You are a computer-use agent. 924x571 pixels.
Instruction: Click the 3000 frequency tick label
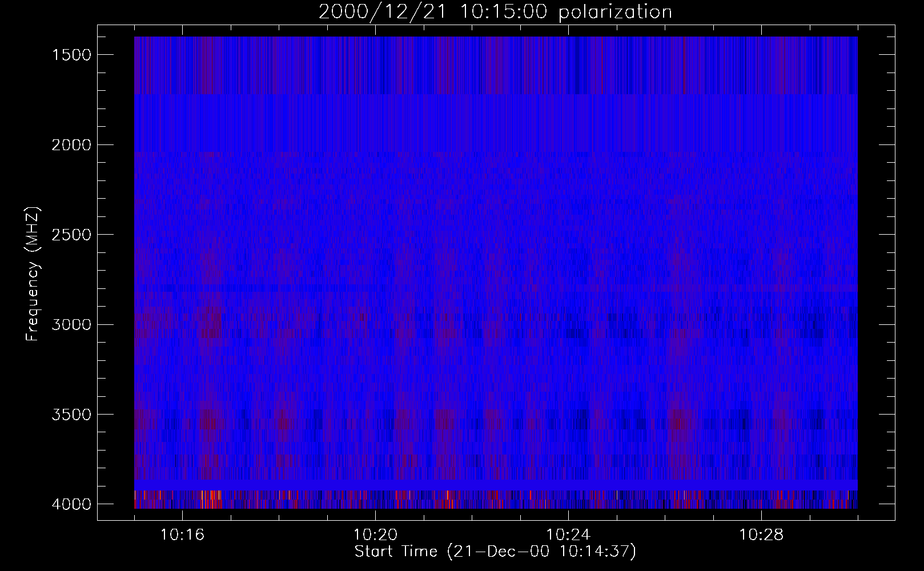(x=71, y=325)
